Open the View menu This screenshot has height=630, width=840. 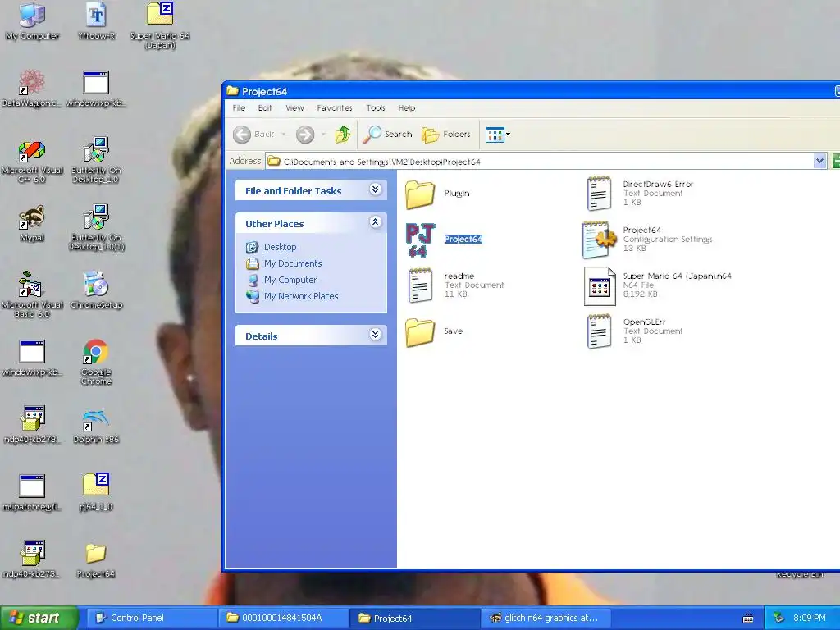tap(294, 107)
